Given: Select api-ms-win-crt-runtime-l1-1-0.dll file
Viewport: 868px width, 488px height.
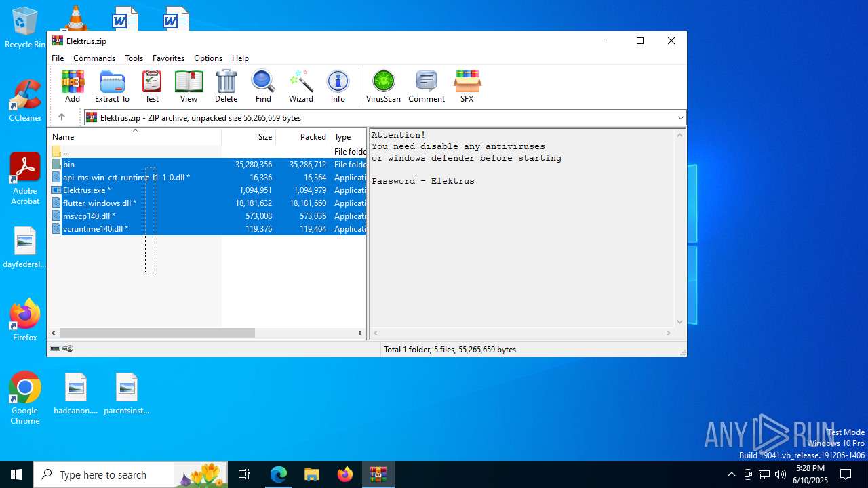Looking at the screenshot, I should 208,177.
